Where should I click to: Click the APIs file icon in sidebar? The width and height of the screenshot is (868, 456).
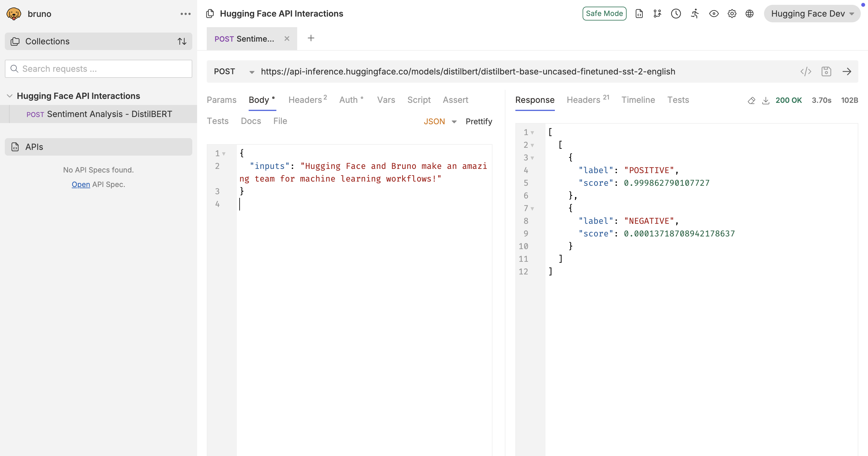coord(15,147)
